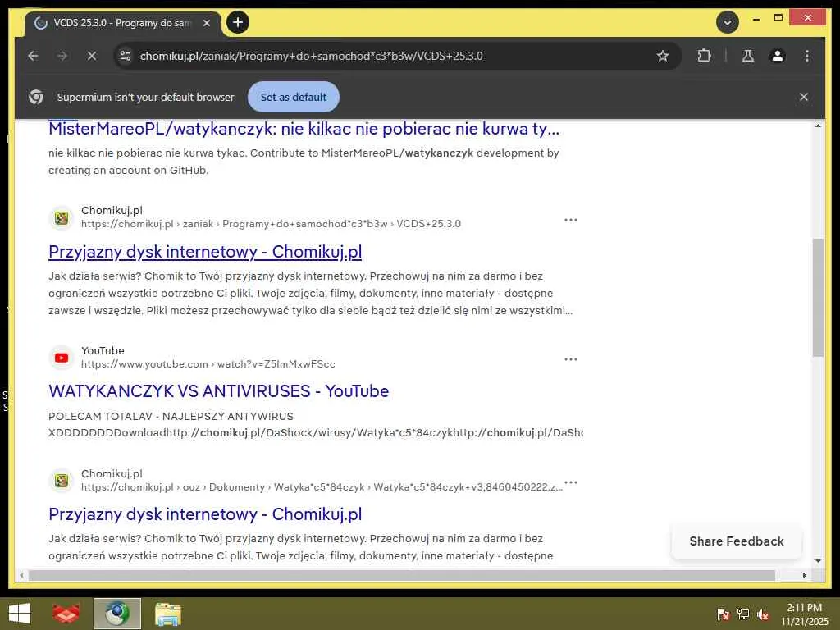
Task: Open the profile avatar menu
Action: point(778,56)
